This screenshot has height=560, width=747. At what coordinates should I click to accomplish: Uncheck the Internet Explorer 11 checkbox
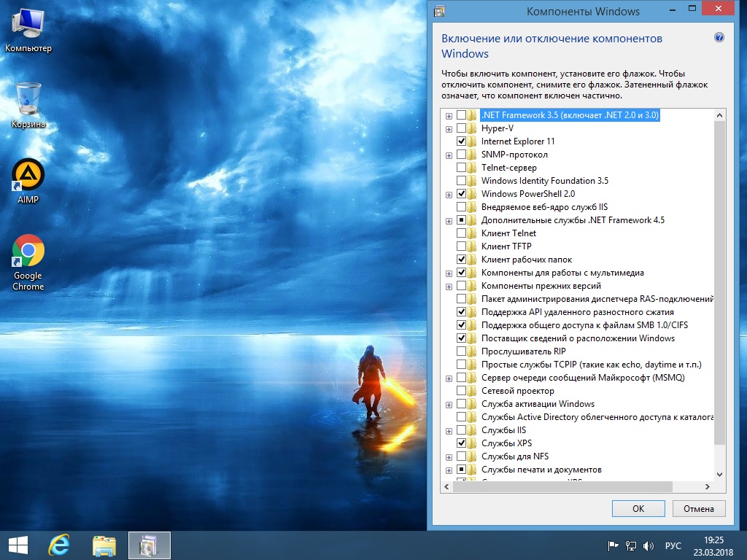(x=461, y=141)
